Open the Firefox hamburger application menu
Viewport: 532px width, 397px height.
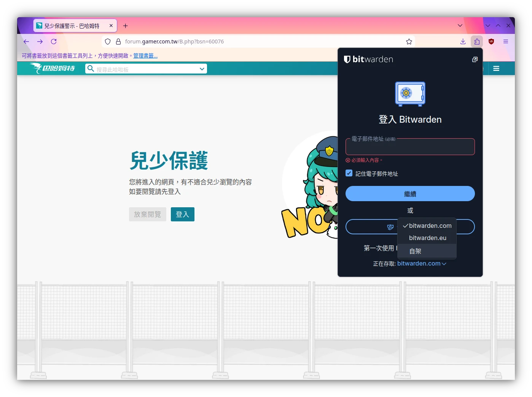pos(506,42)
